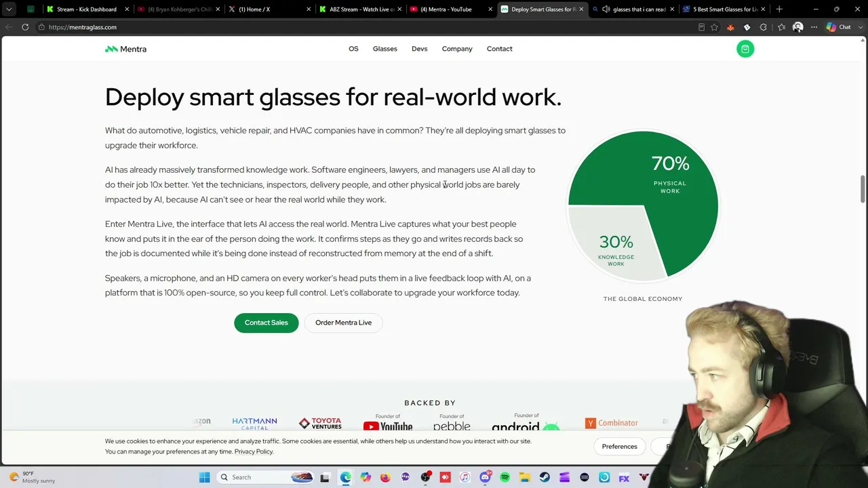Viewport: 868px width, 488px height.
Task: Open the Windows Start menu
Action: [x=205, y=477]
